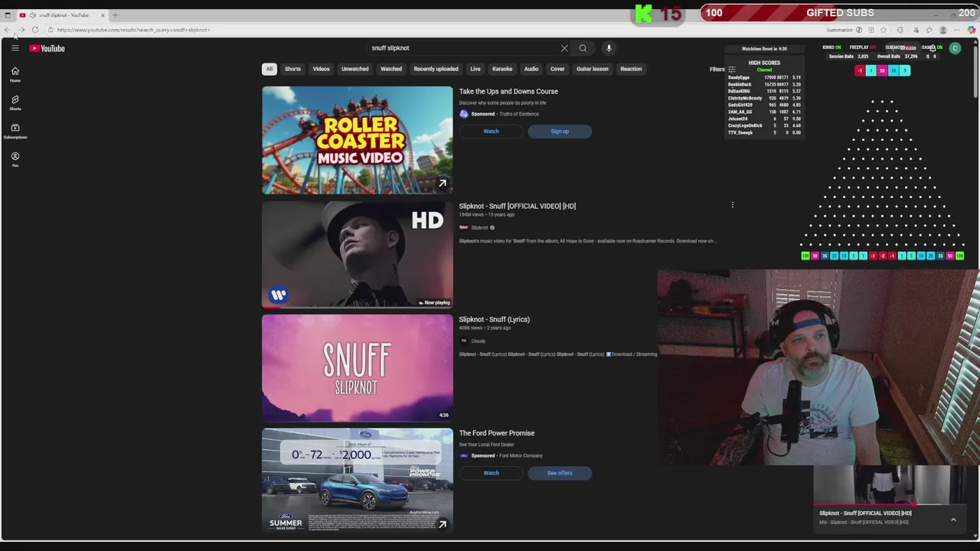Expand the miniplayer with the chevron

click(x=953, y=520)
